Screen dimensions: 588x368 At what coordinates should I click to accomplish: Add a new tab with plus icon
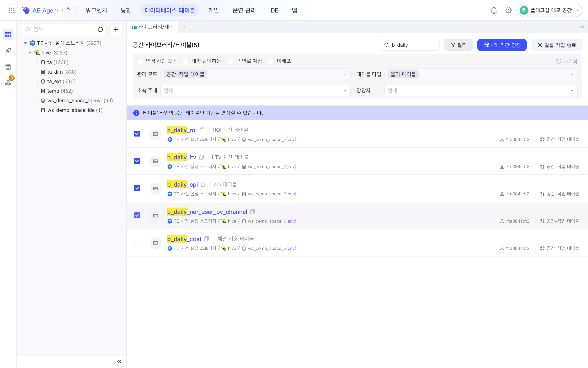184,27
